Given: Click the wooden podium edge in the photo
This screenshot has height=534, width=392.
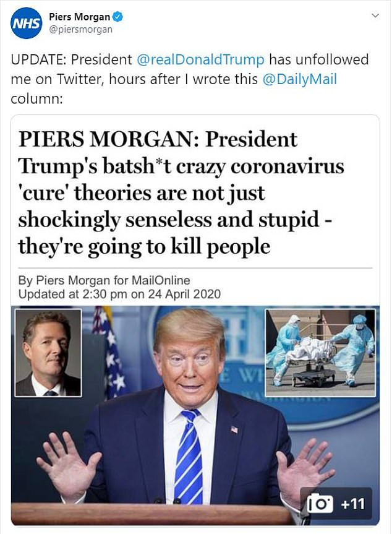Looking at the screenshot, I should 153,514.
